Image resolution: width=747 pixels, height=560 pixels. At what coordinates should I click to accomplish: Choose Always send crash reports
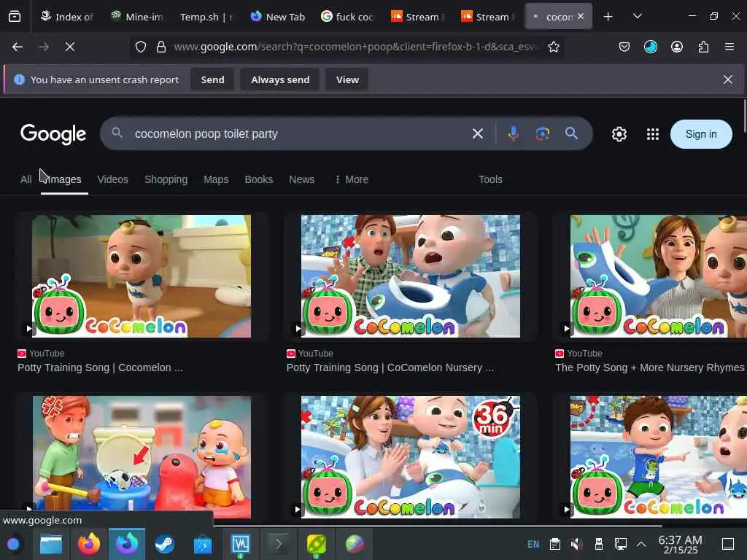(x=280, y=79)
